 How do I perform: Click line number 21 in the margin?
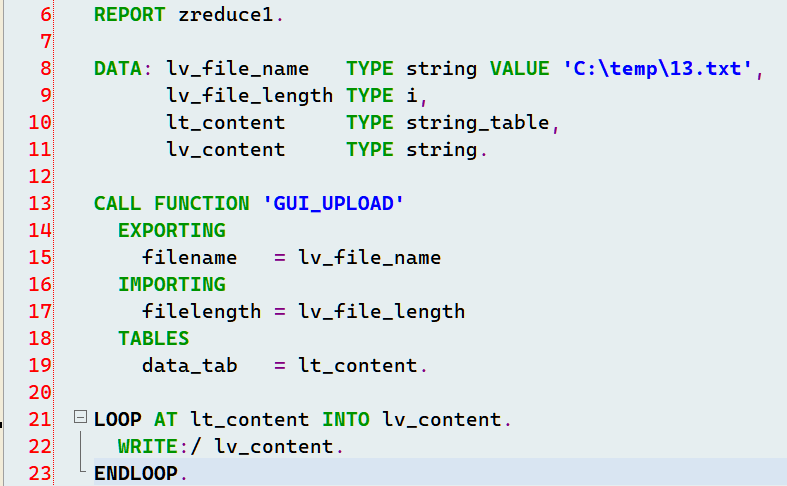tap(40, 419)
